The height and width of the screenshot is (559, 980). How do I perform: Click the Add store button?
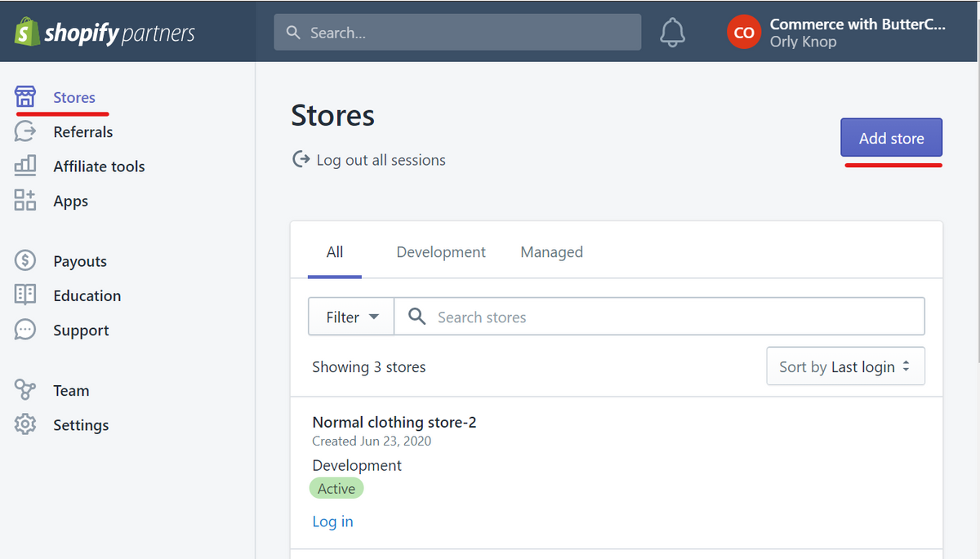click(x=891, y=138)
